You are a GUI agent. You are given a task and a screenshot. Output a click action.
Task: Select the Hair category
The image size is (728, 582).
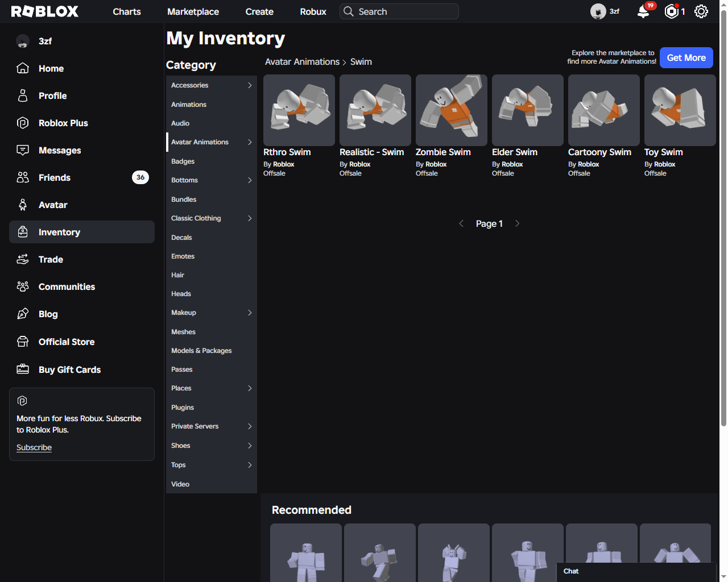click(x=212, y=275)
